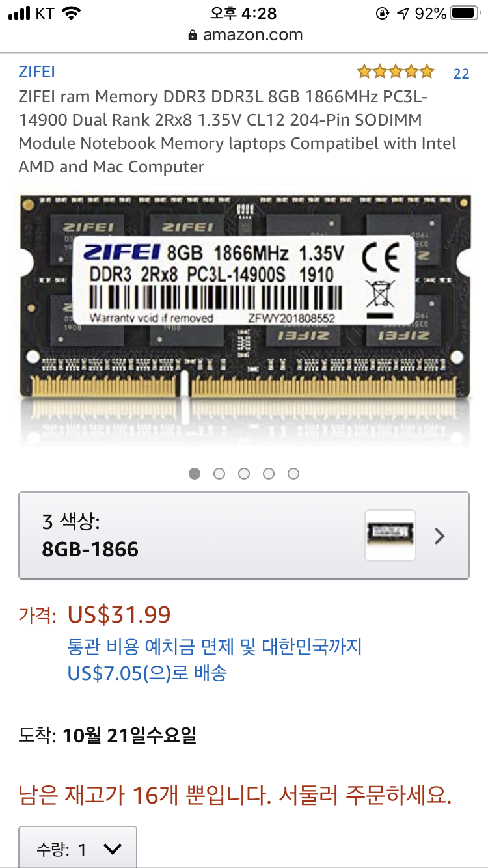Open the 22 reviews count link

[x=461, y=74]
